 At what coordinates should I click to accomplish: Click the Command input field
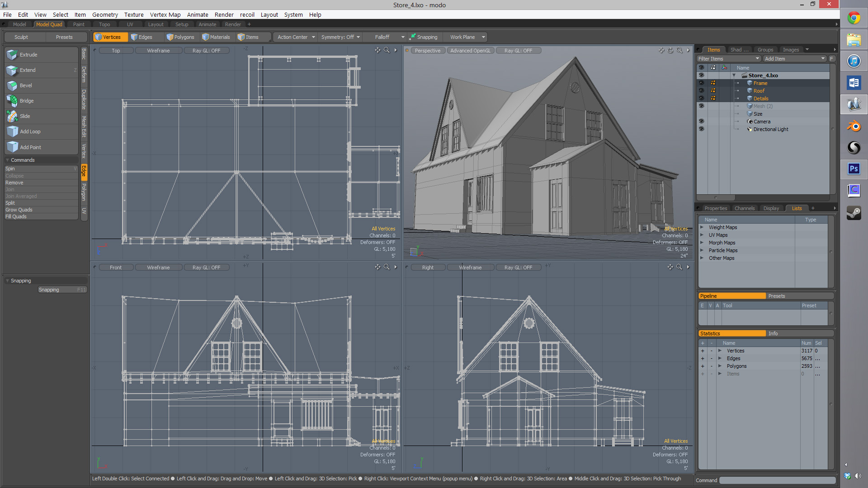pos(777,480)
